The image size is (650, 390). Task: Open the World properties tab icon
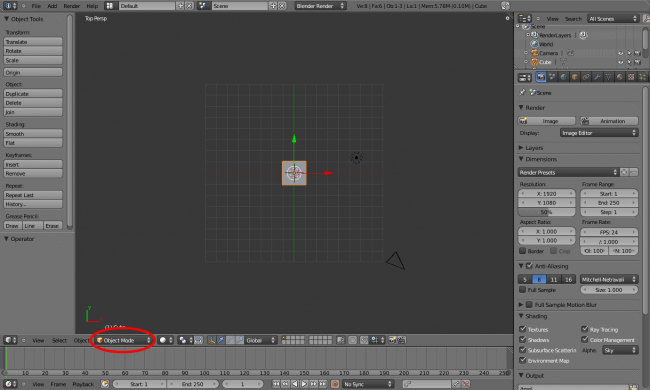coord(563,77)
